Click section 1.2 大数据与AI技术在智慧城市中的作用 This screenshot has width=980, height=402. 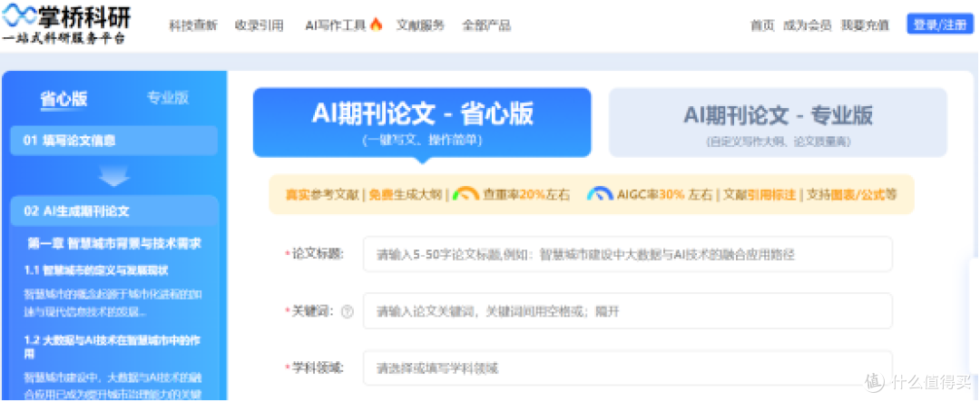tap(113, 347)
